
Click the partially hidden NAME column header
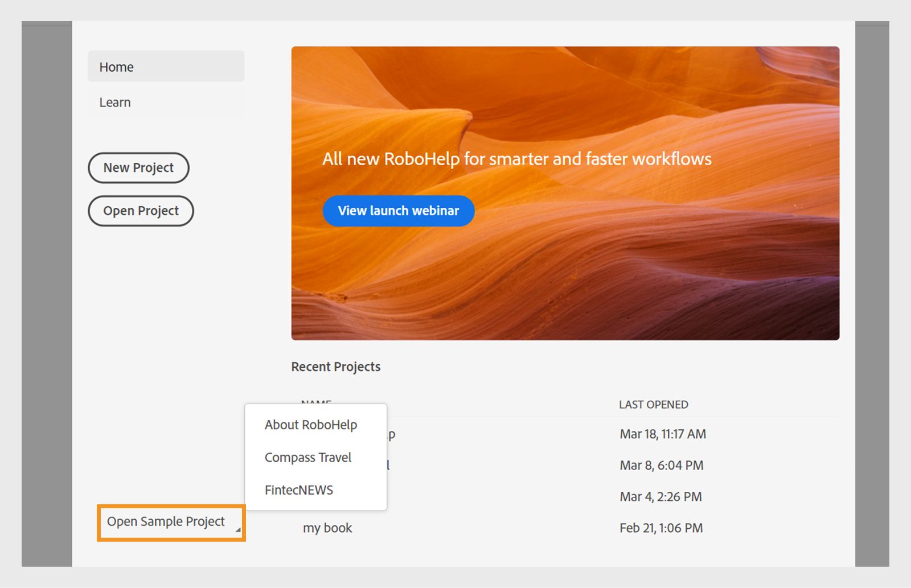316,401
